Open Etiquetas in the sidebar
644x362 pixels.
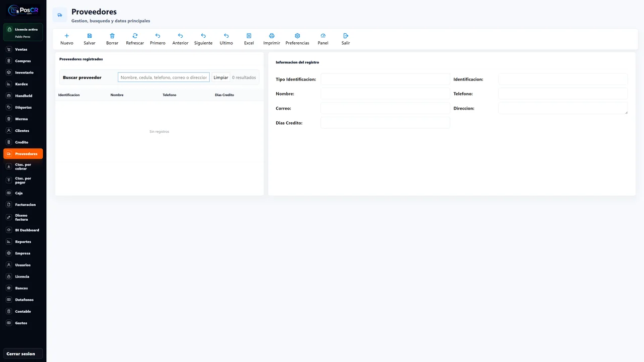23,107
